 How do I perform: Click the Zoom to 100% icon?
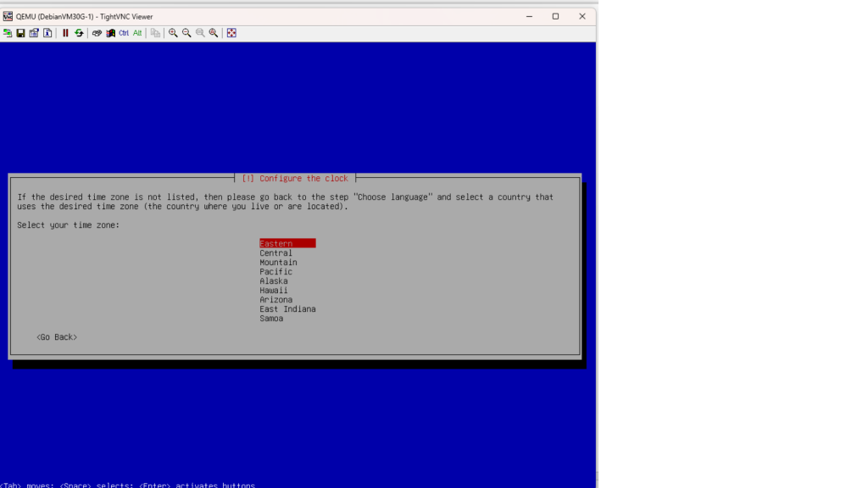[200, 33]
